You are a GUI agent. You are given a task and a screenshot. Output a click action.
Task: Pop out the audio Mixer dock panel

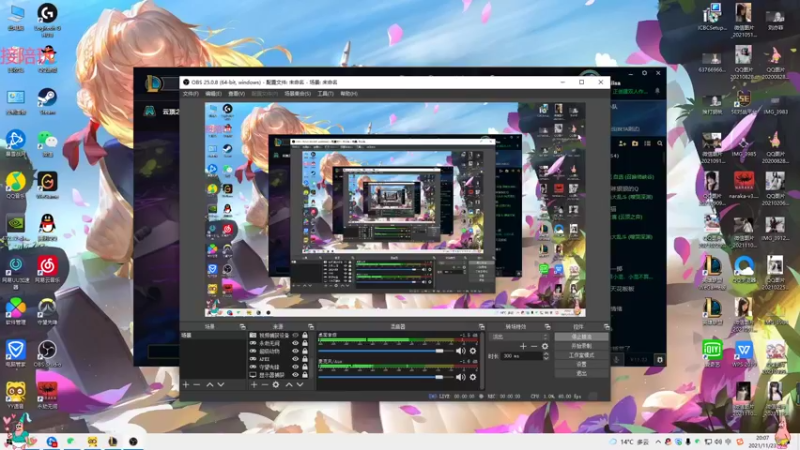pos(481,327)
